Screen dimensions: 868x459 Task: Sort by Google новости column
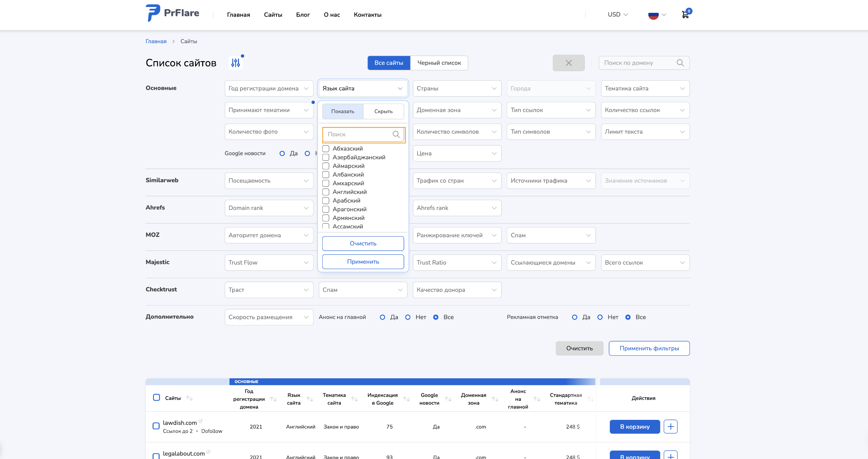tap(448, 399)
